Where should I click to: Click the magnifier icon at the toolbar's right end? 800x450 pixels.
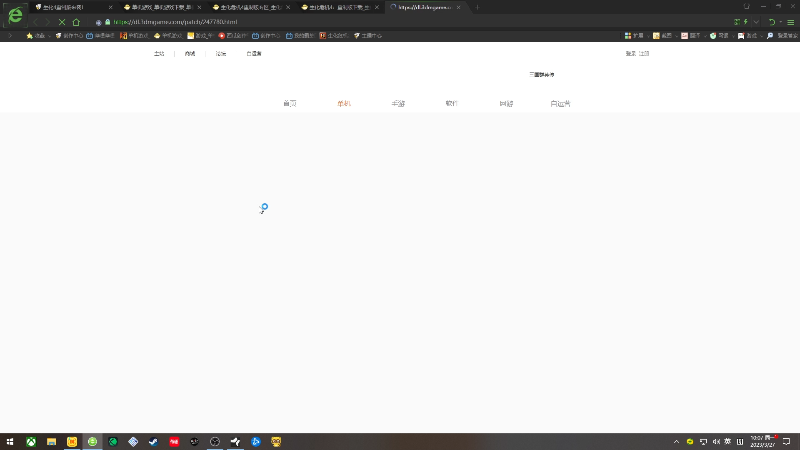point(770,36)
